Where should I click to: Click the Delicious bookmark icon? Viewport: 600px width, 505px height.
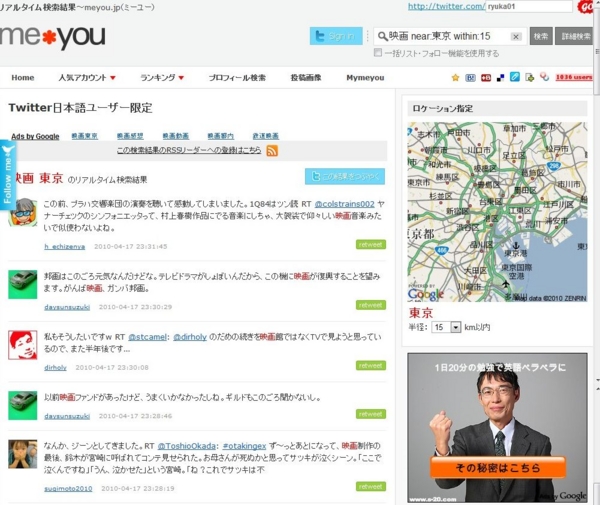(x=500, y=78)
